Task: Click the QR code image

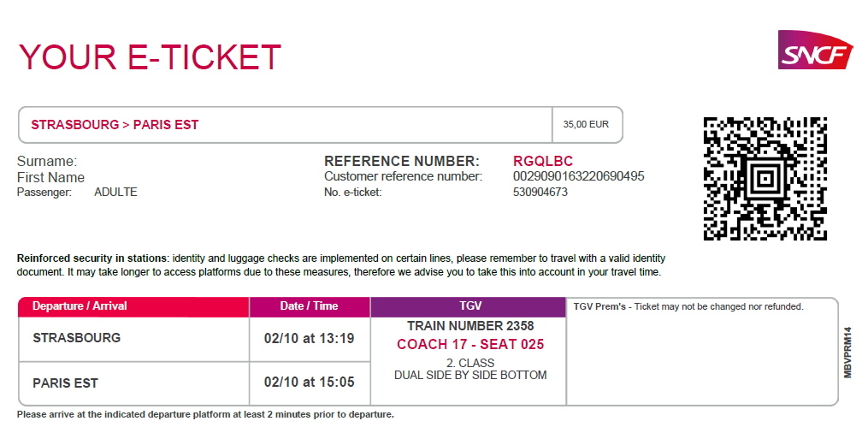Action: (x=765, y=178)
